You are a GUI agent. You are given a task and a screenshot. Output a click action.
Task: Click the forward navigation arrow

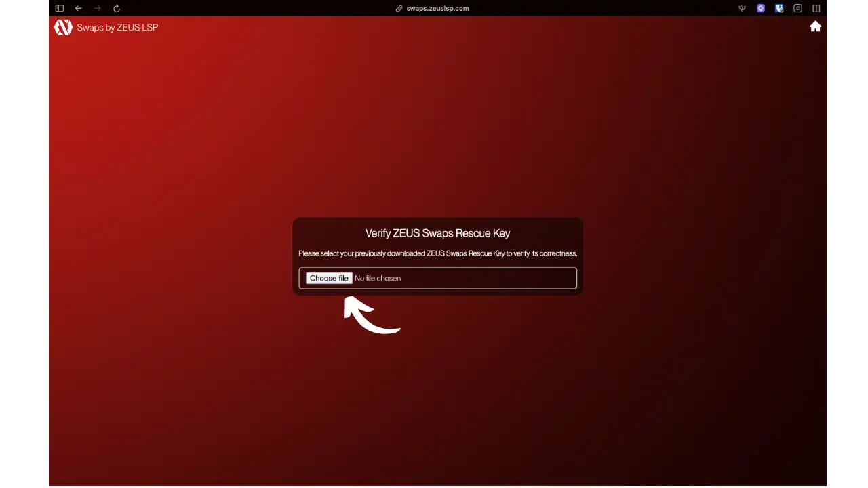pyautogui.click(x=98, y=9)
